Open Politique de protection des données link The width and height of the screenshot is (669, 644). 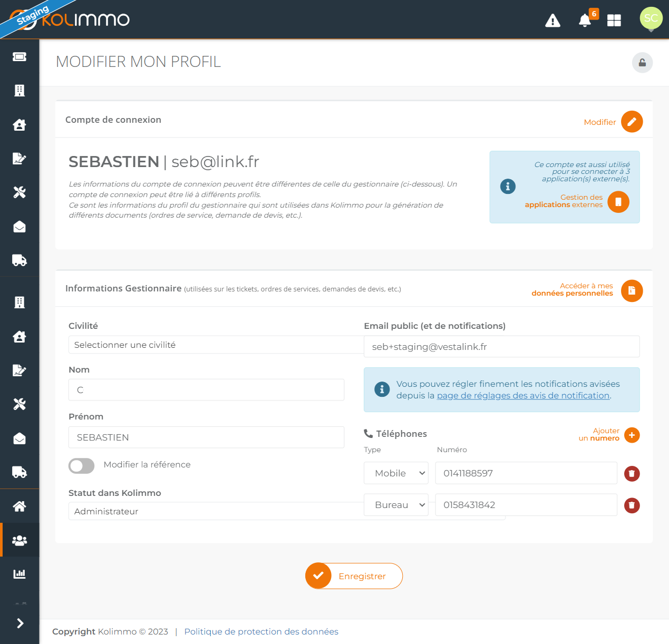(261, 631)
